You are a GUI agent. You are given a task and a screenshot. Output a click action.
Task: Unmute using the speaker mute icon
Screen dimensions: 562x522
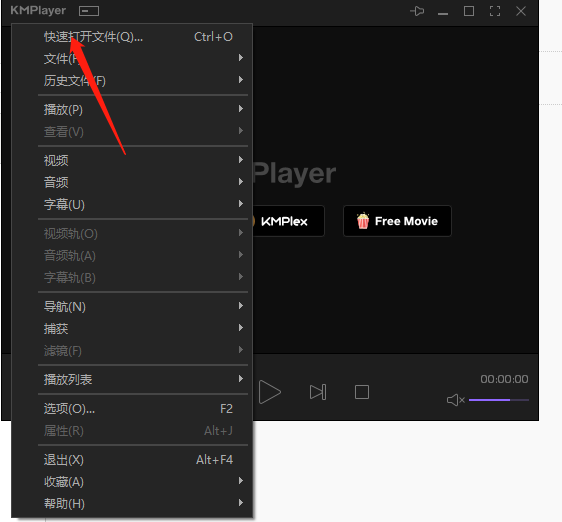coord(456,400)
